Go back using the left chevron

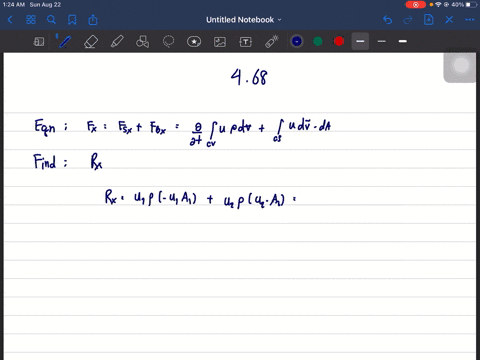[10, 20]
